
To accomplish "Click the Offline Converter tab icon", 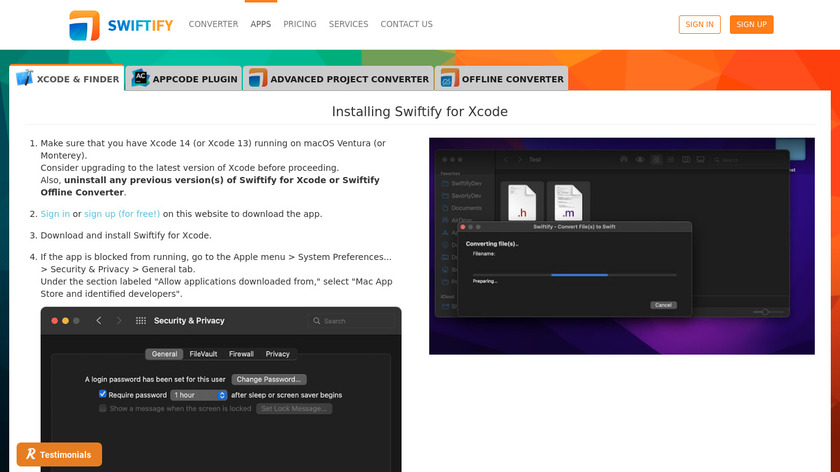I will (x=451, y=79).
